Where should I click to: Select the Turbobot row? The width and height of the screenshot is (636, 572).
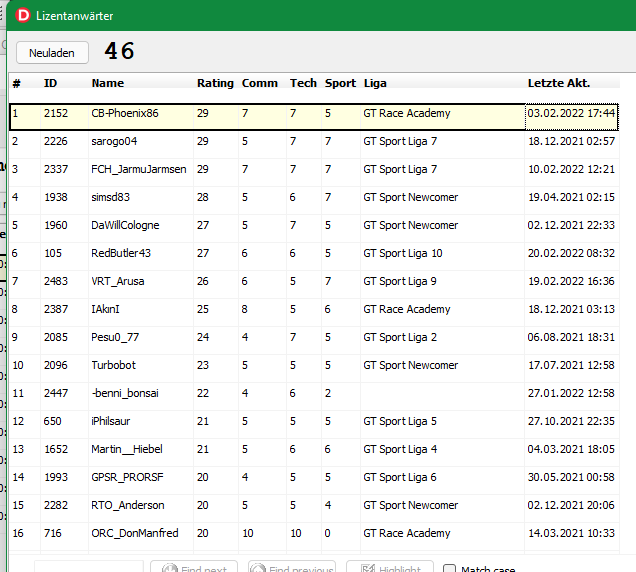(x=115, y=366)
